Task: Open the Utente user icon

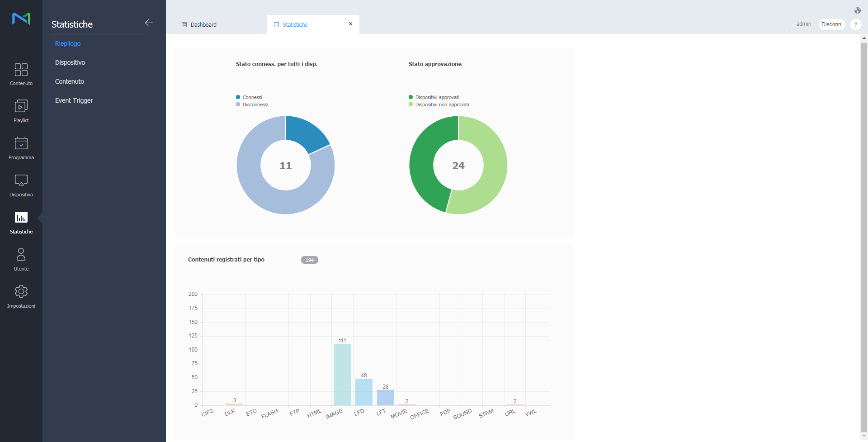Action: click(x=21, y=255)
